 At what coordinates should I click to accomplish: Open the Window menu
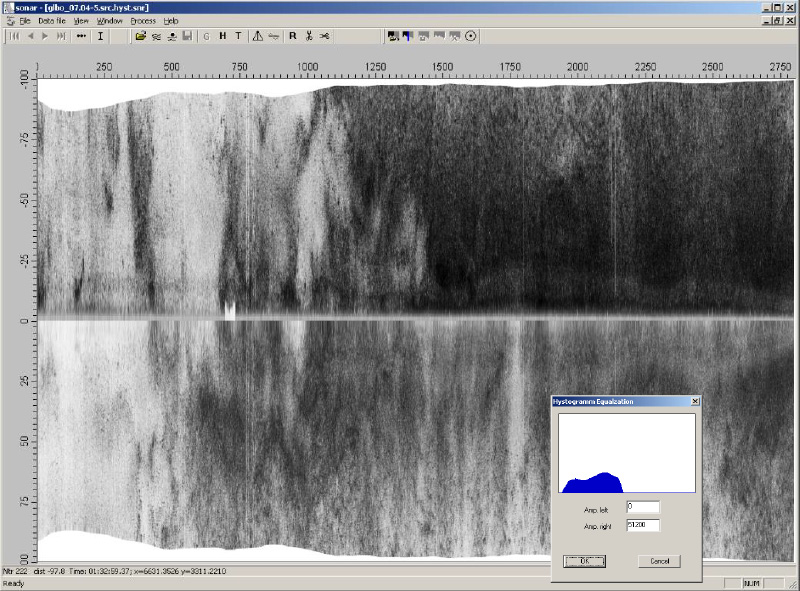110,21
